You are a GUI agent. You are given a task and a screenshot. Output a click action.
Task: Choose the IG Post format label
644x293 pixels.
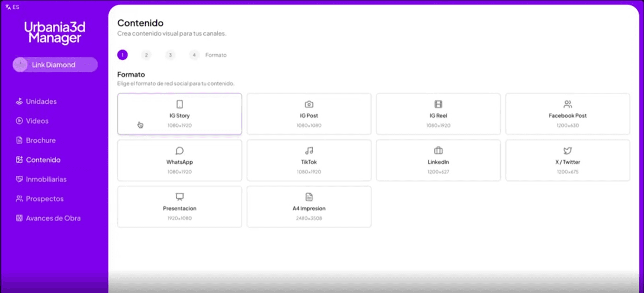(x=309, y=116)
